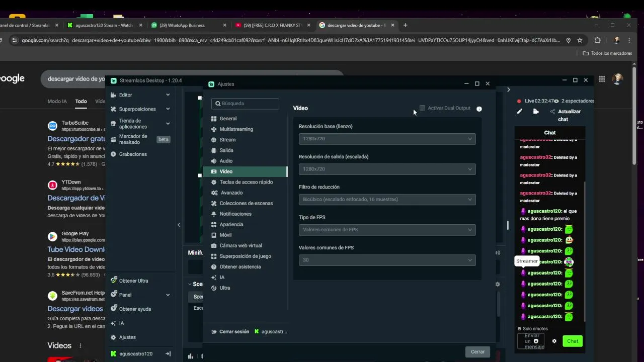The width and height of the screenshot is (644, 362).
Task: Open Tipo de FPS dropdown
Action: (387, 229)
